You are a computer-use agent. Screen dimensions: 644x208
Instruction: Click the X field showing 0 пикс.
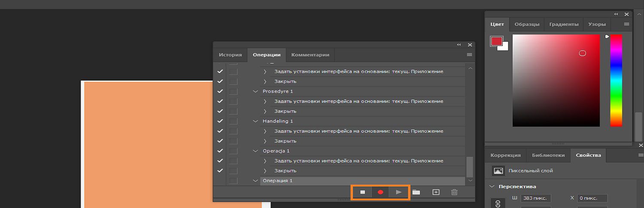coord(592,198)
